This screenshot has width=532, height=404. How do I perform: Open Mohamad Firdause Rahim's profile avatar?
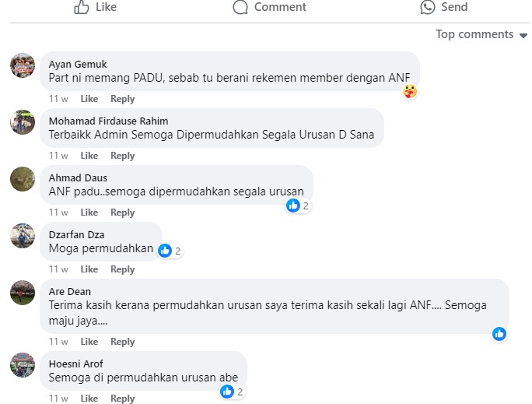point(23,122)
